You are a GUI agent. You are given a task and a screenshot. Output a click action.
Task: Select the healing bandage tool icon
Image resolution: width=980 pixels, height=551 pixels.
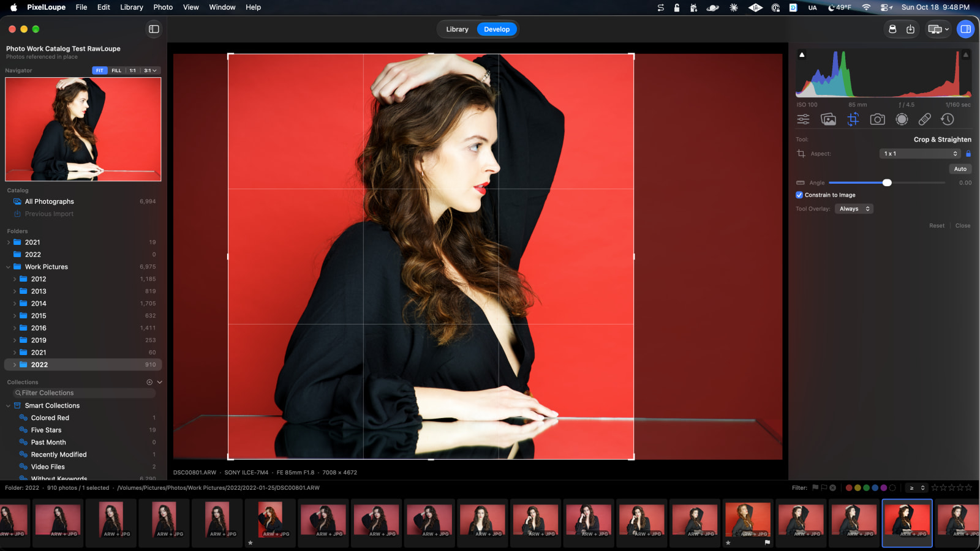[925, 119]
